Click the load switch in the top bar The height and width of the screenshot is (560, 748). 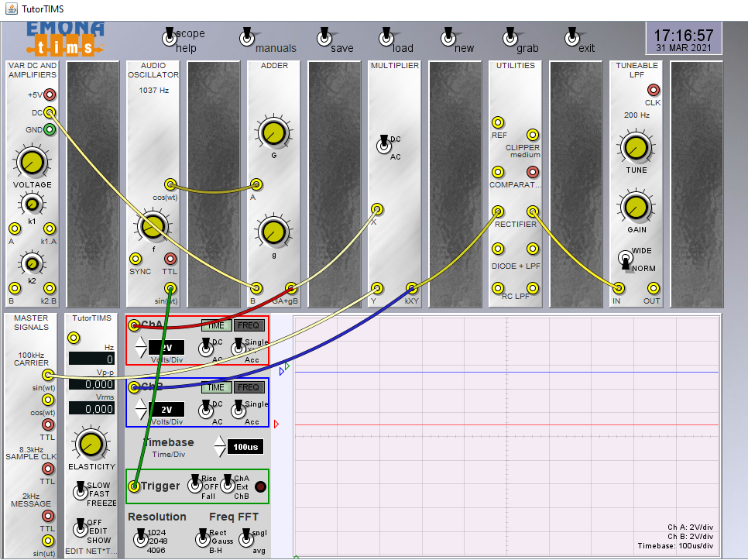386,37
